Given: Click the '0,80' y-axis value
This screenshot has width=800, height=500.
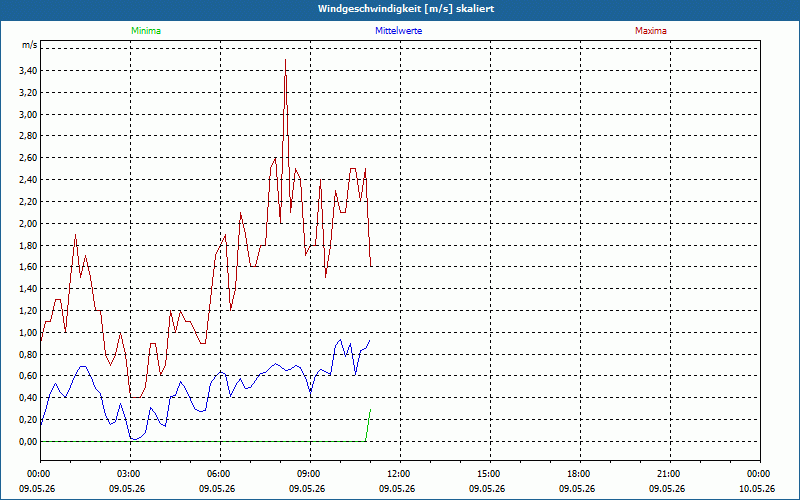Looking at the screenshot, I should (28, 355).
